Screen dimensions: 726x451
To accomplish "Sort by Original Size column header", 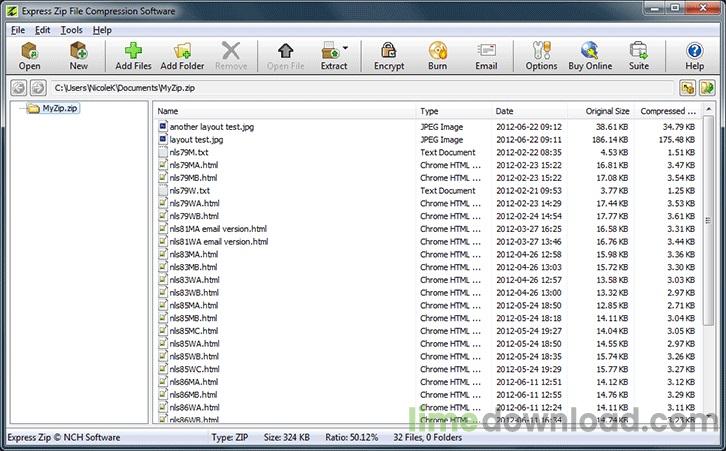I will coord(600,111).
